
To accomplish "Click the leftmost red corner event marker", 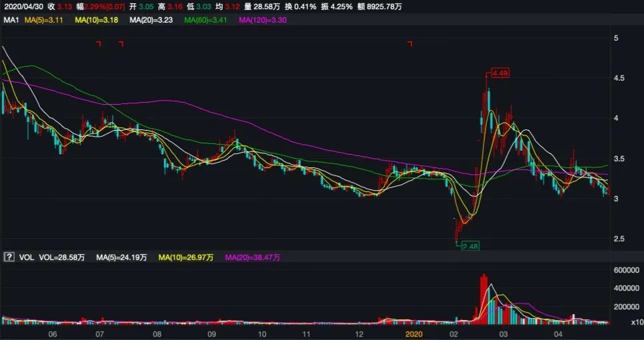I will click(98, 44).
